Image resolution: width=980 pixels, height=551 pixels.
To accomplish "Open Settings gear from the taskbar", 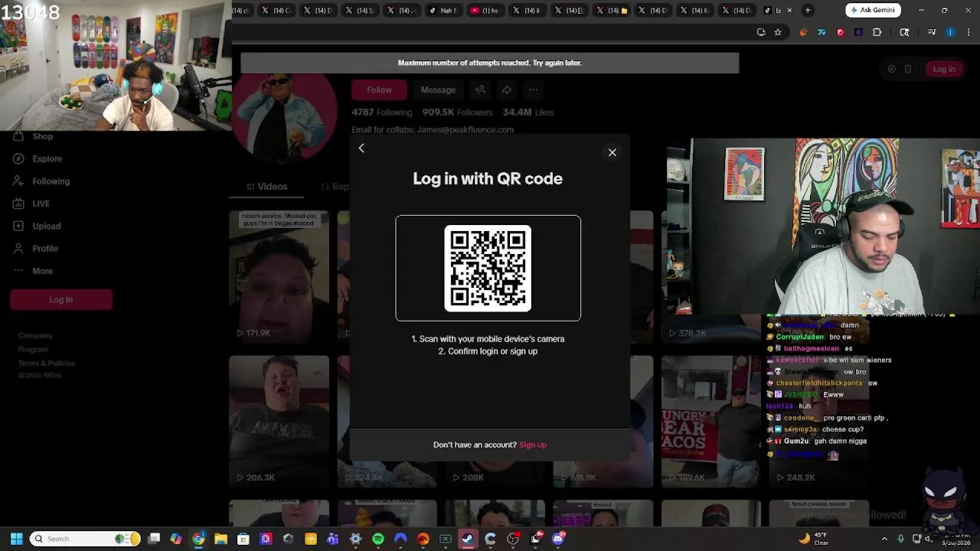I will (x=355, y=539).
